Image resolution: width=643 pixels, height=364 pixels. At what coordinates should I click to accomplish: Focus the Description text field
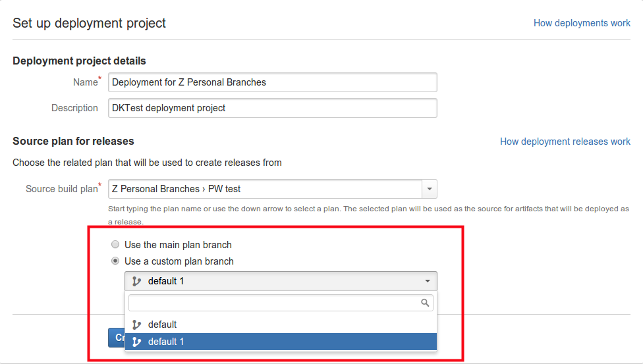point(273,108)
